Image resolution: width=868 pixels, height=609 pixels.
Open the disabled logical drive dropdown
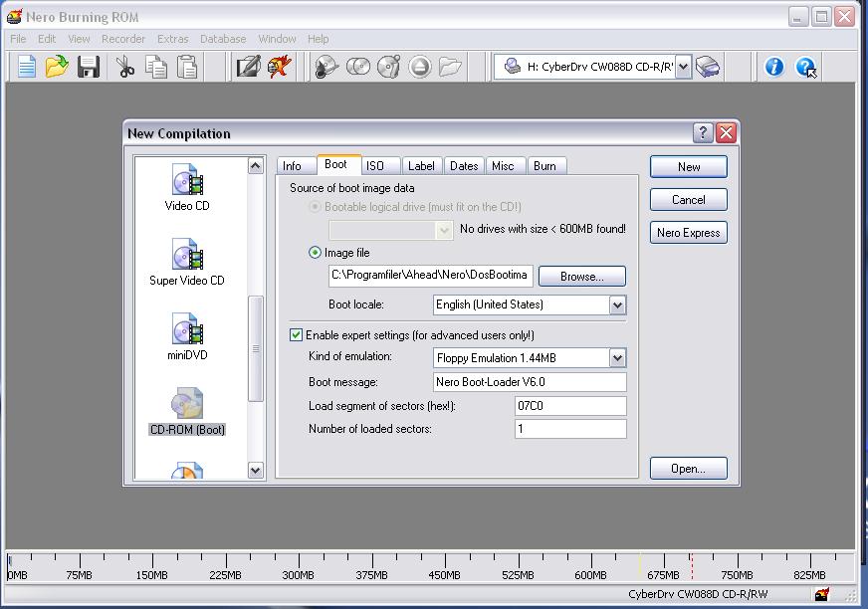(x=443, y=230)
